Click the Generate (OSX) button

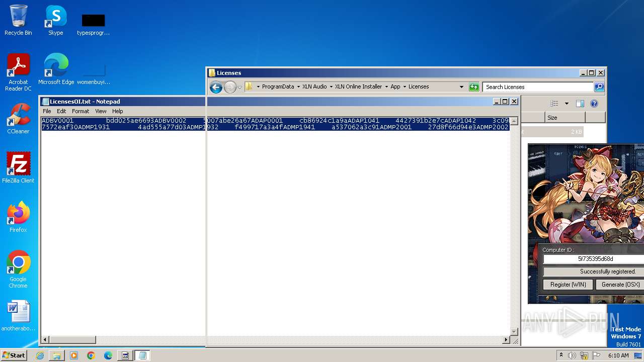click(620, 285)
